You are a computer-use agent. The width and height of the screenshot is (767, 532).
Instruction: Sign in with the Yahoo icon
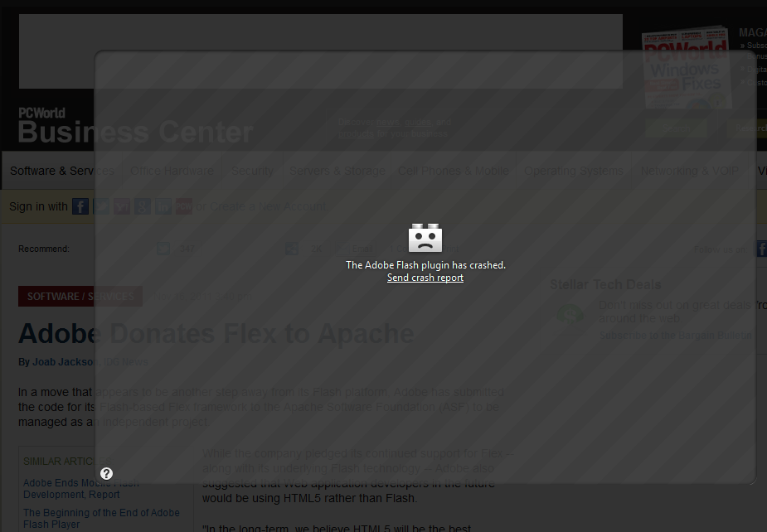click(x=122, y=206)
